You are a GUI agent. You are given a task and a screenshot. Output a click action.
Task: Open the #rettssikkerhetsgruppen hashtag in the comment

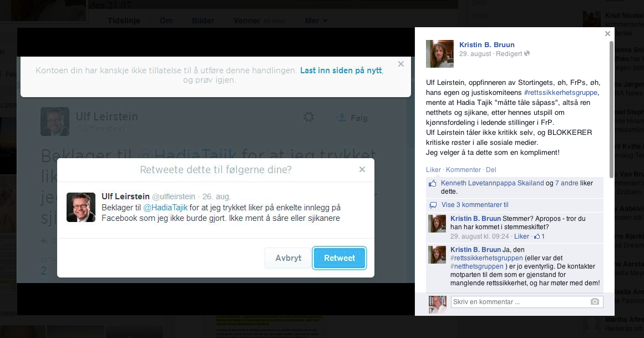click(486, 258)
